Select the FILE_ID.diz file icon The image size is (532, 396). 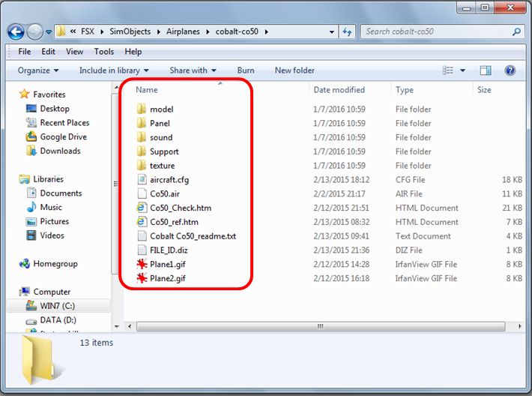142,250
